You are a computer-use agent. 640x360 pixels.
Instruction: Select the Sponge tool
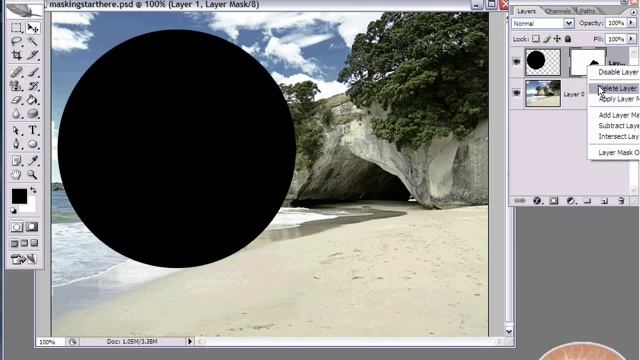point(32,113)
